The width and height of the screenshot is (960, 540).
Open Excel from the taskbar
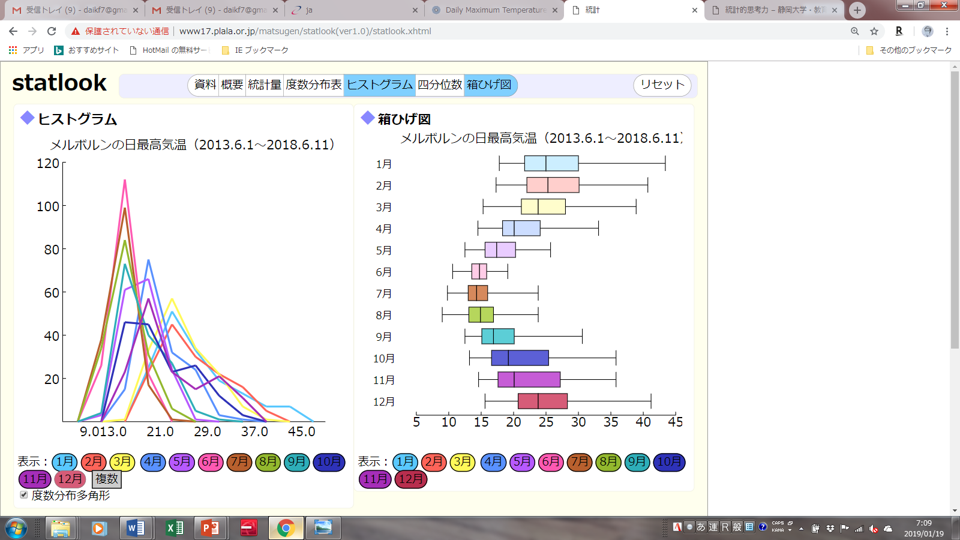point(174,527)
